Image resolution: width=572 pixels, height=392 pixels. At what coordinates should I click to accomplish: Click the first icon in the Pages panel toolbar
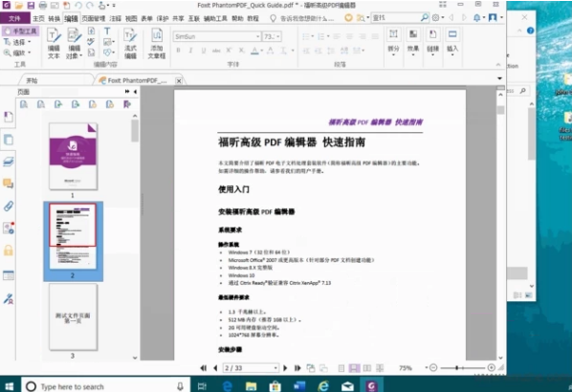(x=24, y=104)
